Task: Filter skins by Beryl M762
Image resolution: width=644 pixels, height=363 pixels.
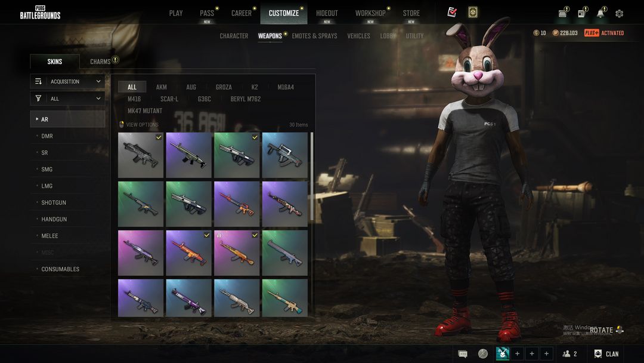Action: 246,99
